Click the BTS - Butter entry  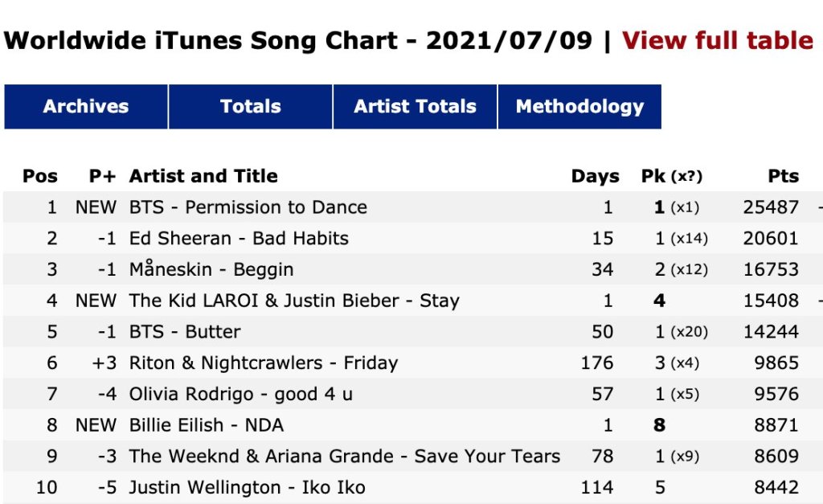coord(185,332)
